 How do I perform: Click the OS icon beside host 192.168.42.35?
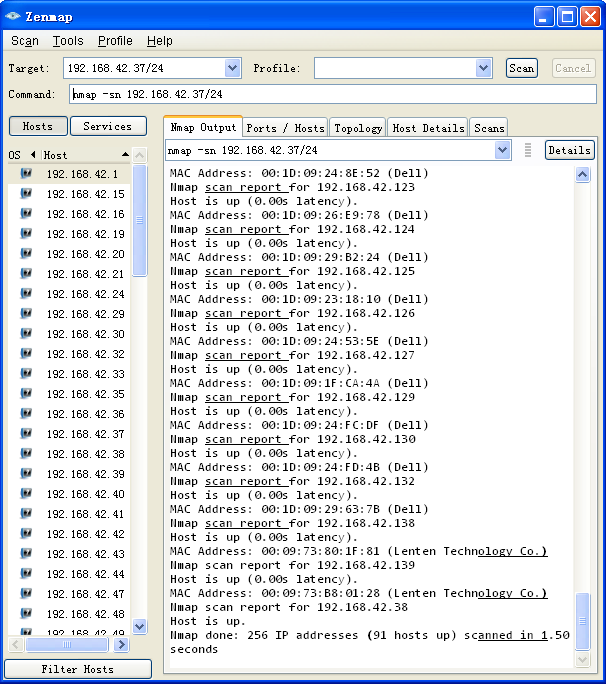[26, 394]
